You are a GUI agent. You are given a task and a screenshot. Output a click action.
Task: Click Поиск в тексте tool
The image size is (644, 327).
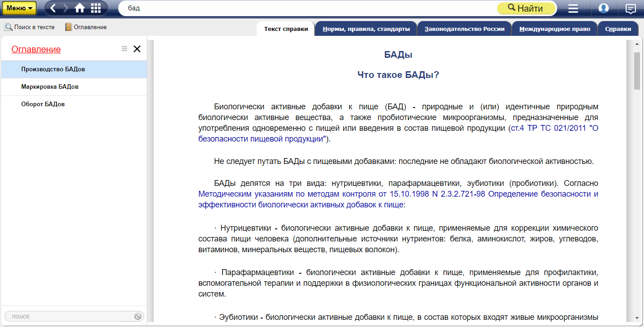[30, 27]
